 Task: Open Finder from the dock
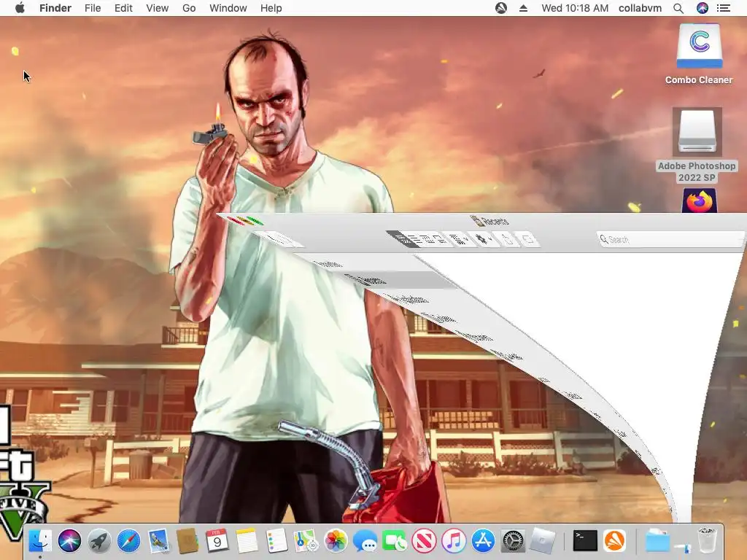click(40, 541)
